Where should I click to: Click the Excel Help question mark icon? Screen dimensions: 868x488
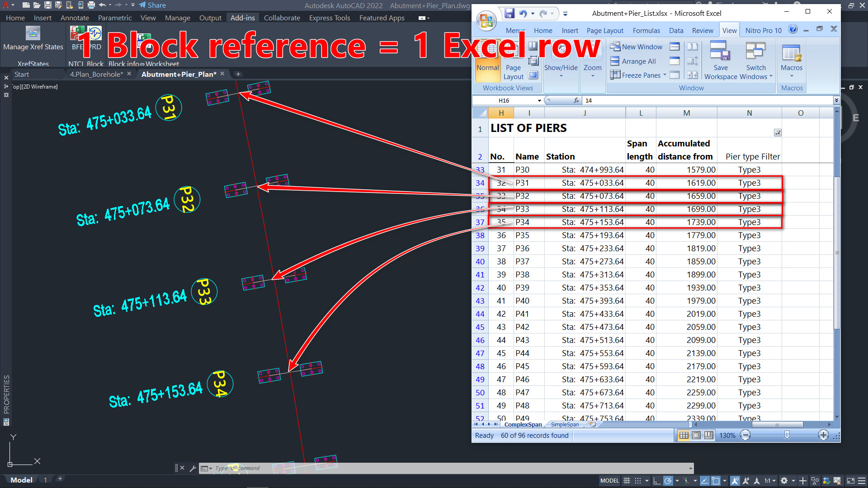793,29
